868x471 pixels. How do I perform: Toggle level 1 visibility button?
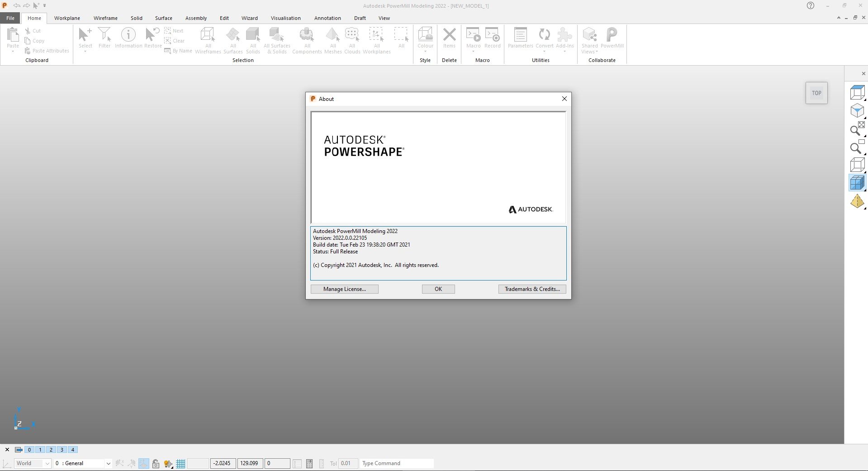[x=40, y=450]
